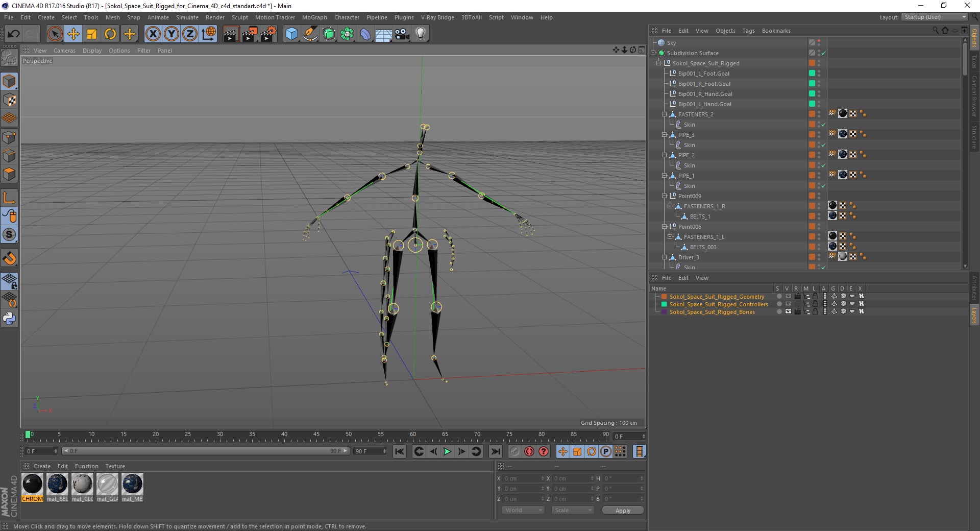Open the Character menu

click(347, 17)
